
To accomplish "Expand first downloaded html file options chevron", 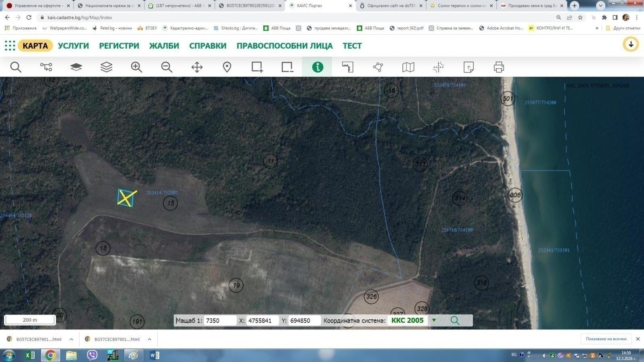I will pos(71,339).
